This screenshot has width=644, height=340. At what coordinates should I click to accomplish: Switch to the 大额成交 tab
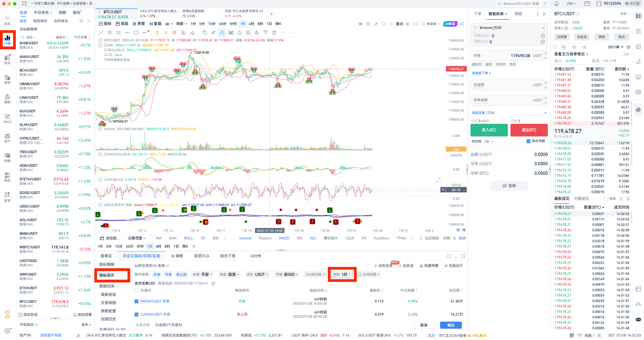click(581, 199)
